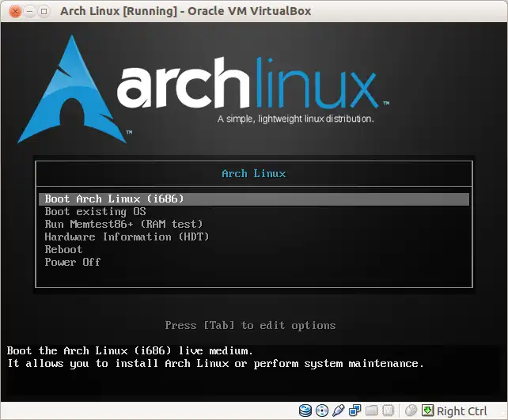Click the 'It allows you to install Arch Linux' line
This screenshot has height=420, width=508.
click(x=216, y=363)
